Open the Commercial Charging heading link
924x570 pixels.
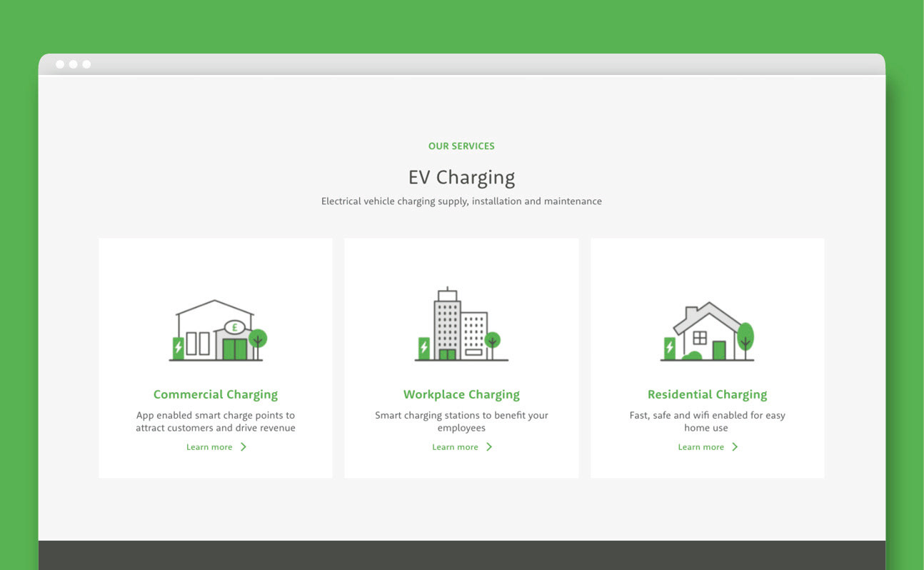point(216,394)
